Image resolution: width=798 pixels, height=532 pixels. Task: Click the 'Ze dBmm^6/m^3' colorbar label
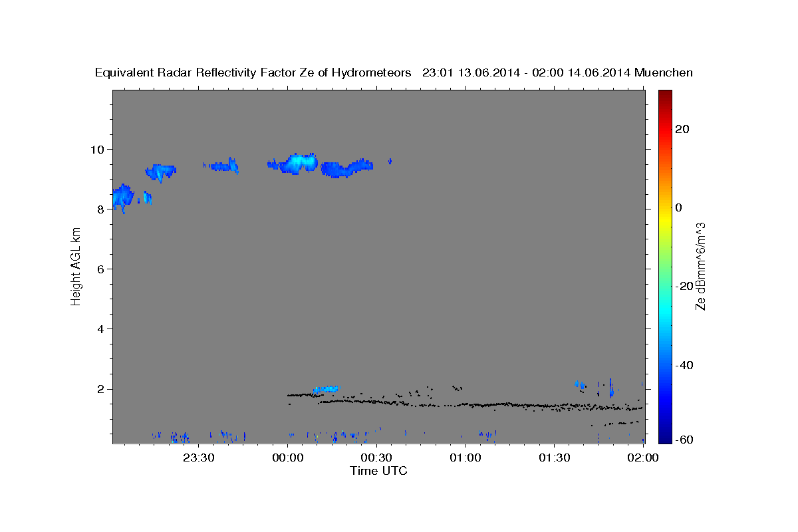tap(700, 266)
